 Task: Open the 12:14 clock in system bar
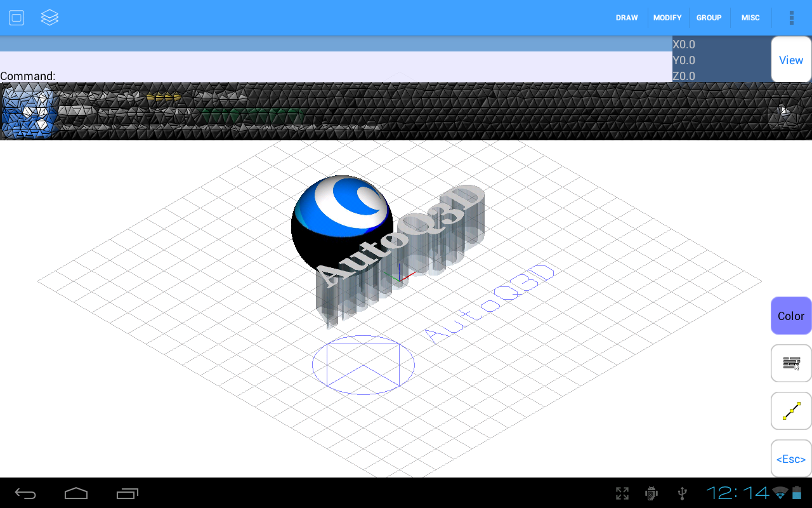click(738, 493)
